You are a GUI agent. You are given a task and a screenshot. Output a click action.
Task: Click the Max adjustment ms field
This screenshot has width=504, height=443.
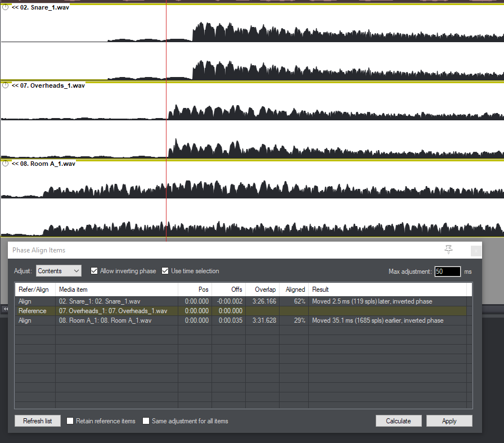coord(447,272)
